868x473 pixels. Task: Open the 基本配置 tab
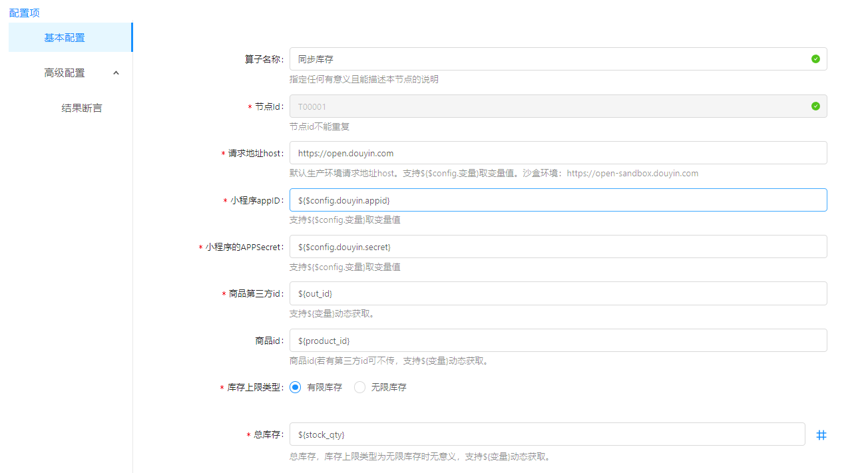point(65,38)
